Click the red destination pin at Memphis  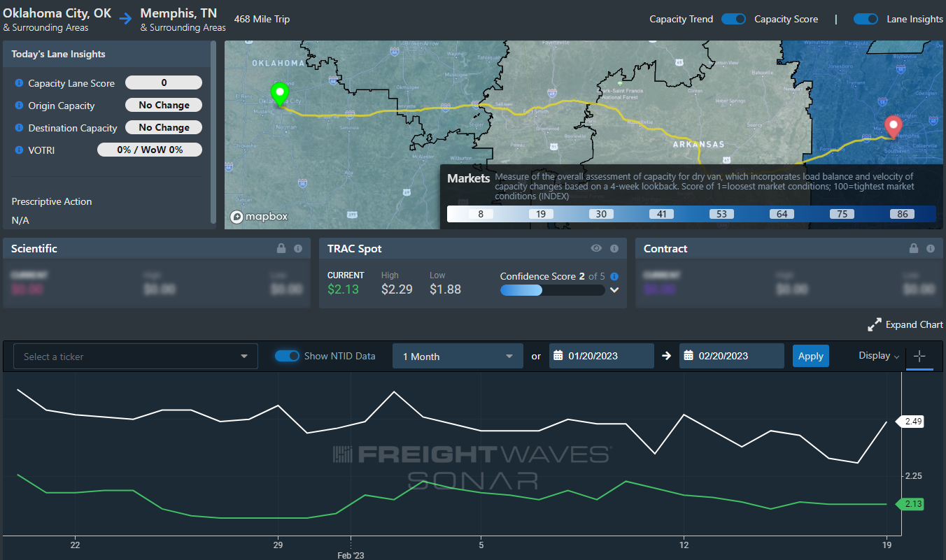(894, 127)
